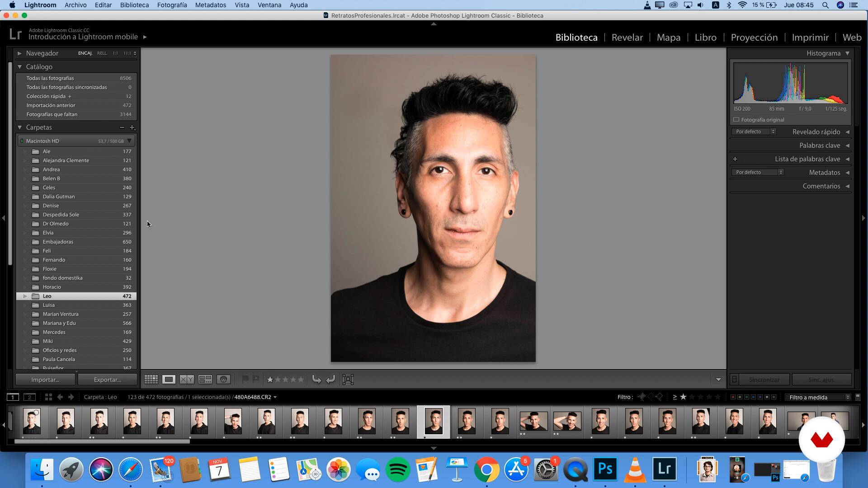The image size is (868, 488).
Task: Switch to the Revelar module
Action: 627,38
